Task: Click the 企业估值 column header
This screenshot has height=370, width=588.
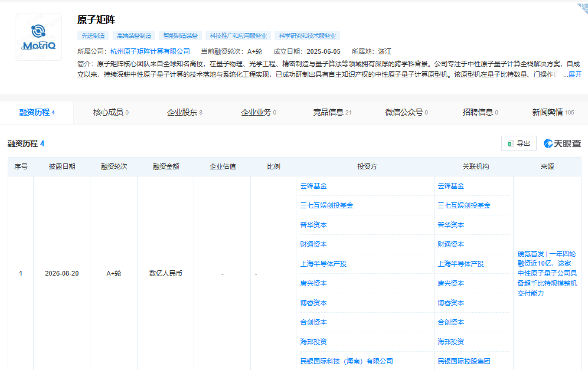Action: 223,166
